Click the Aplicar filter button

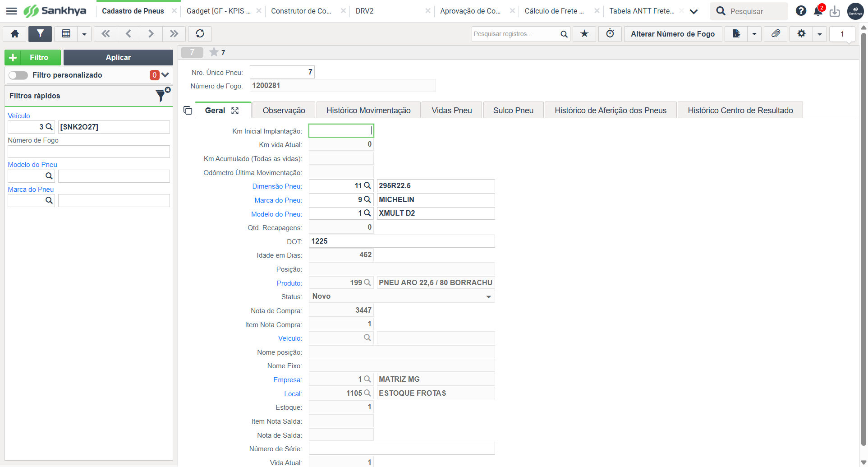tap(118, 57)
